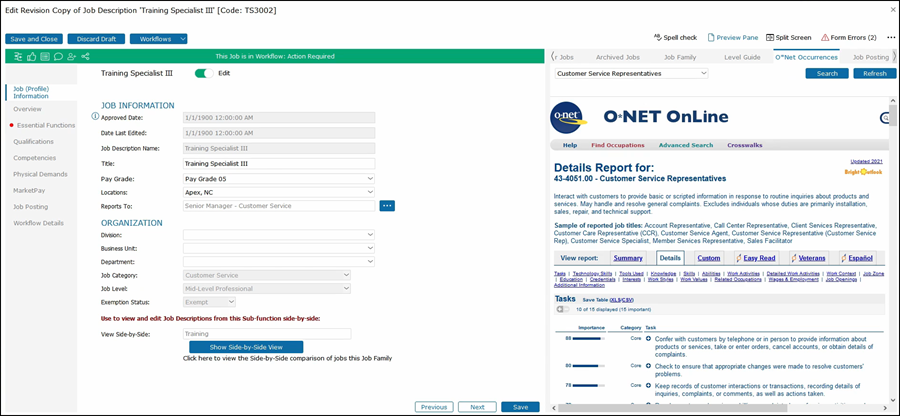Click the Approved Date info icon

(95, 117)
